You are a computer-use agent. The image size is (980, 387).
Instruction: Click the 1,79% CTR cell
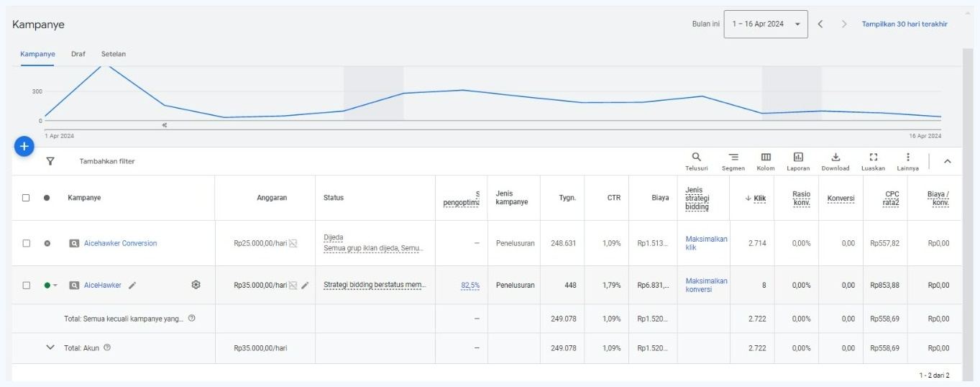point(611,285)
